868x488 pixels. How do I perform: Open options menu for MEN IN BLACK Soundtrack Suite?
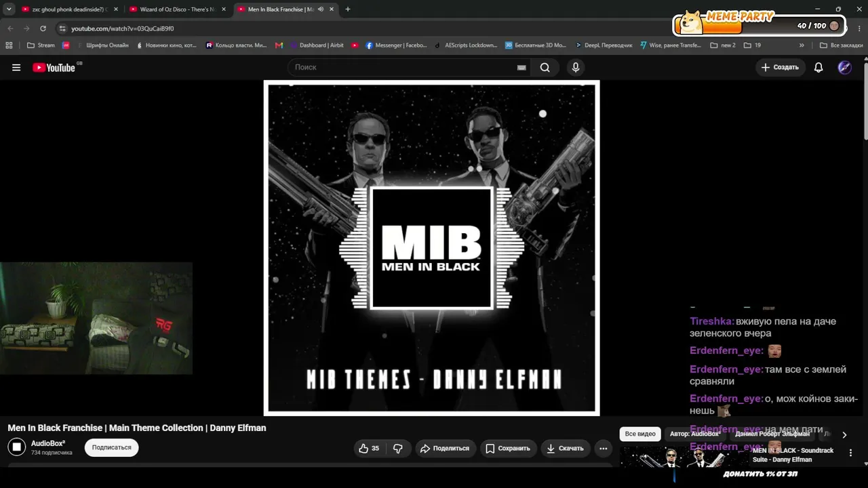pyautogui.click(x=851, y=453)
